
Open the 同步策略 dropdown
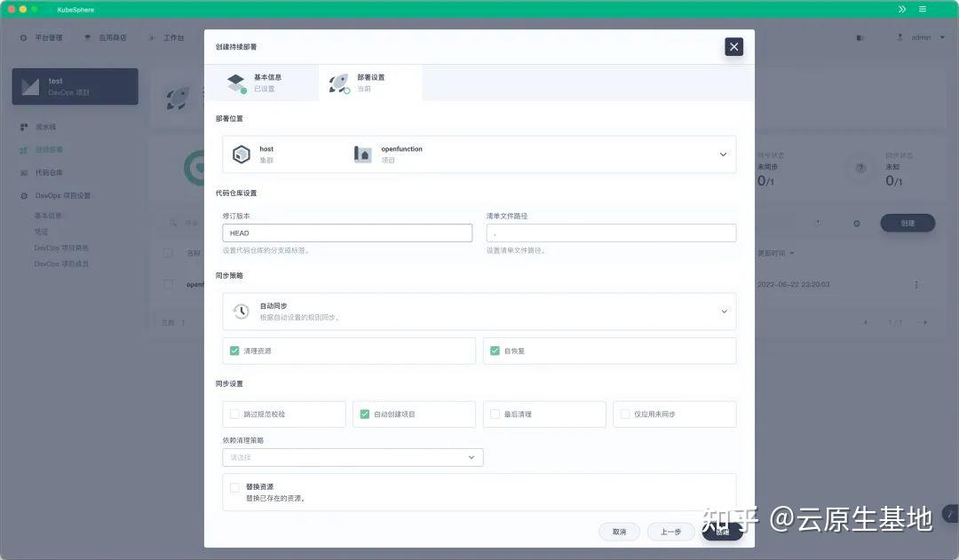pos(725,311)
